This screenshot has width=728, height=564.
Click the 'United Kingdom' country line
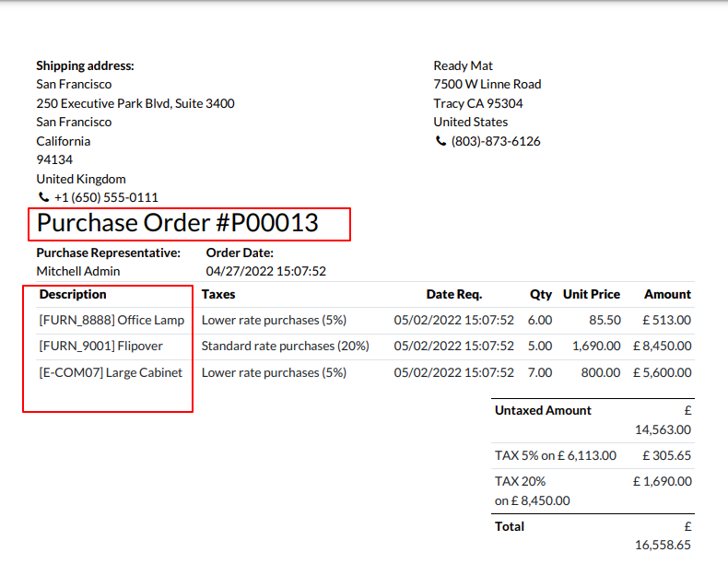point(81,179)
